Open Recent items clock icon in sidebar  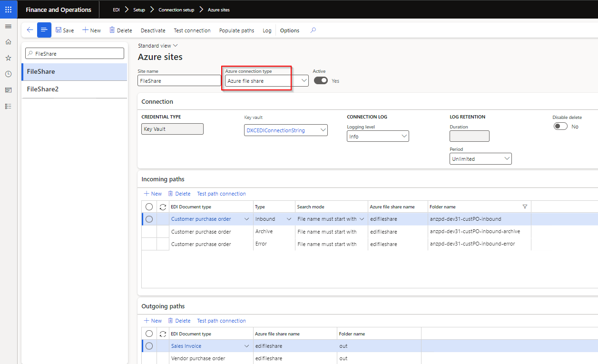tap(8, 74)
